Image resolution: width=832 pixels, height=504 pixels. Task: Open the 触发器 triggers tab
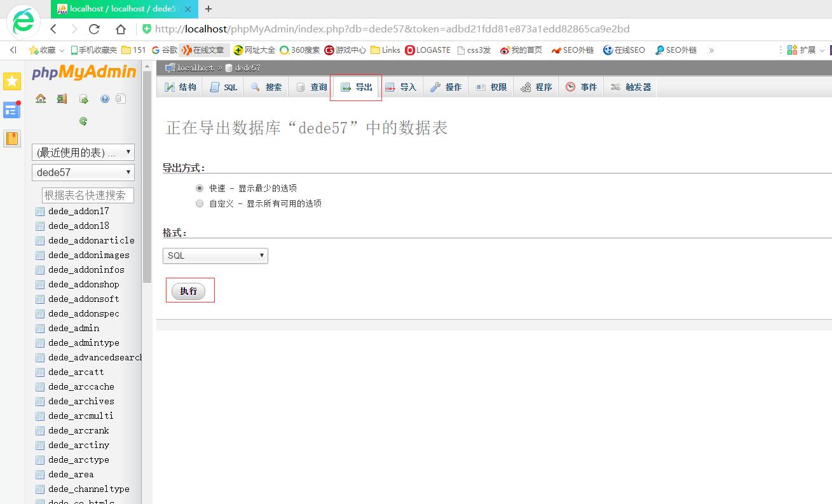coord(631,87)
